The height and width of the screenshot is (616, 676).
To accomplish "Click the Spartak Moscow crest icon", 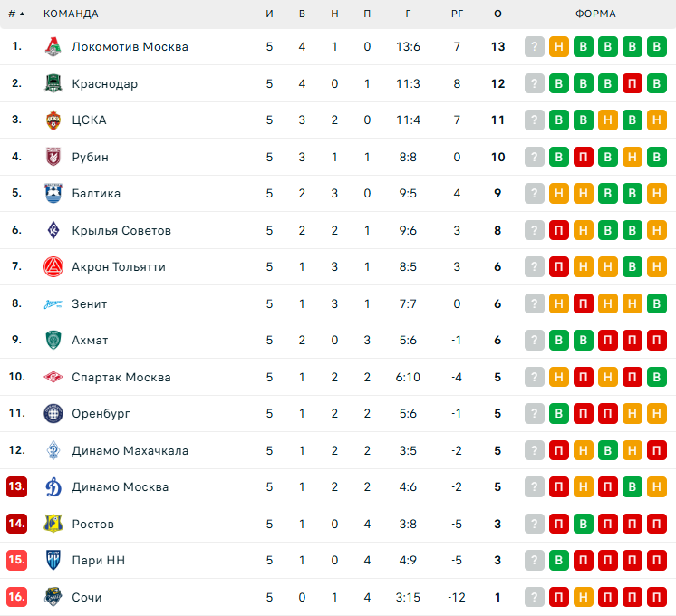I will click(53, 377).
